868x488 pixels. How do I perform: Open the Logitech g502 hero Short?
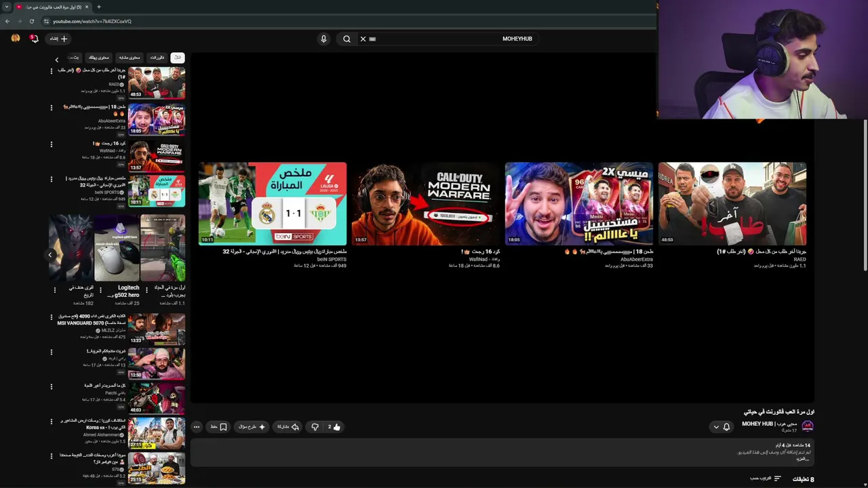[x=117, y=248]
